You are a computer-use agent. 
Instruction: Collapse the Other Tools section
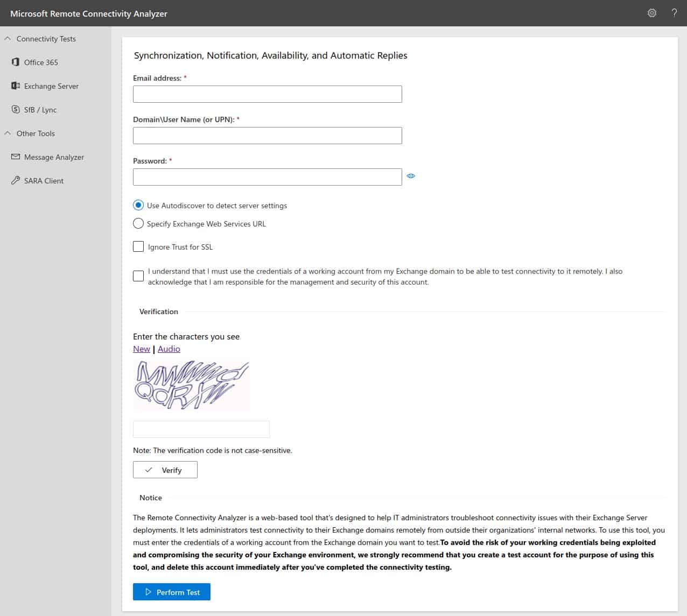(x=8, y=133)
